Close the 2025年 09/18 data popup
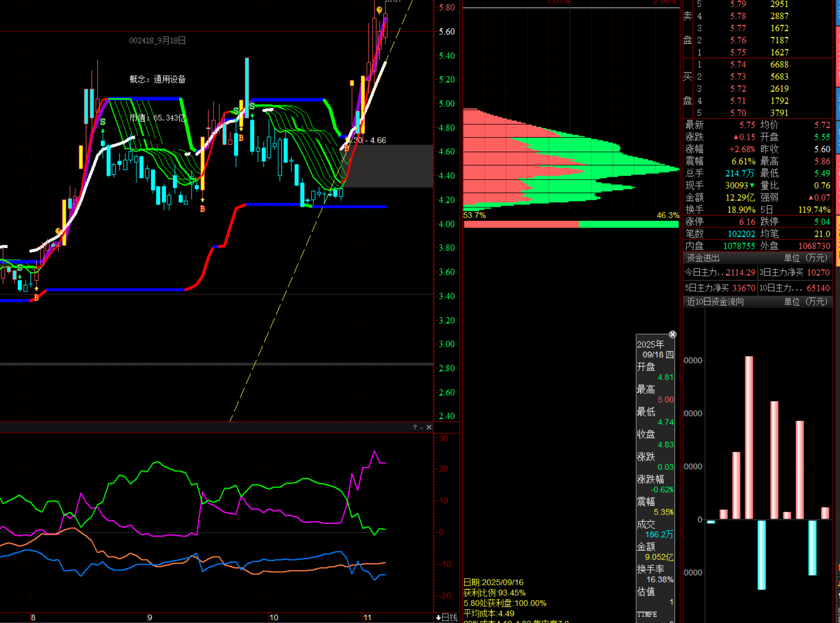Image resolution: width=840 pixels, height=623 pixels. (x=673, y=334)
